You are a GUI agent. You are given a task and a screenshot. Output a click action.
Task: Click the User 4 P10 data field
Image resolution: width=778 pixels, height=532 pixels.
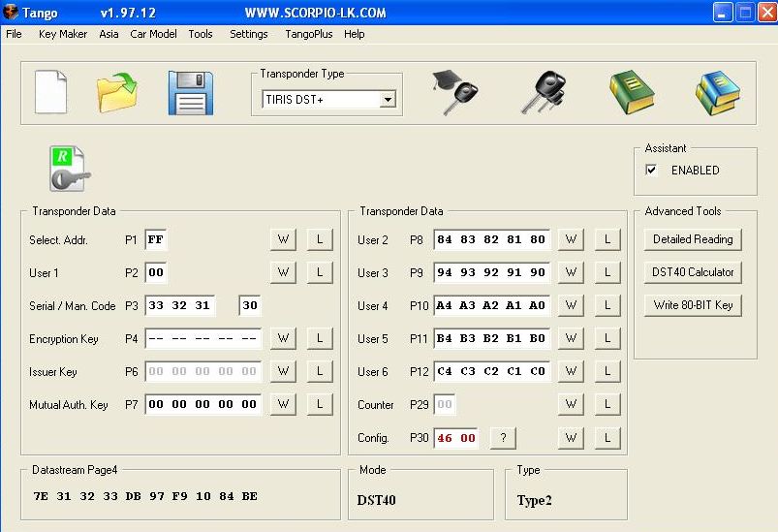(x=492, y=305)
